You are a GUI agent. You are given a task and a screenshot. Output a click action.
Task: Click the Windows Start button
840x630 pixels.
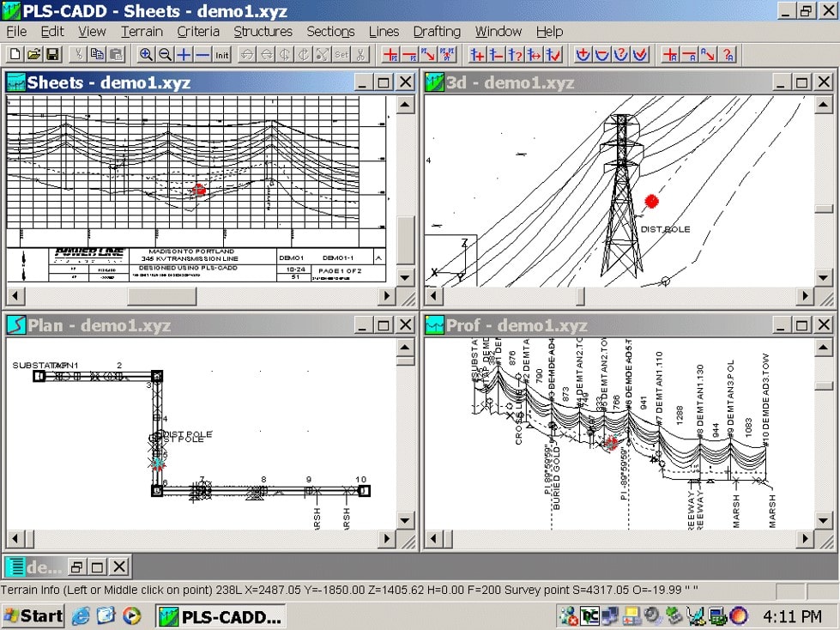33,615
